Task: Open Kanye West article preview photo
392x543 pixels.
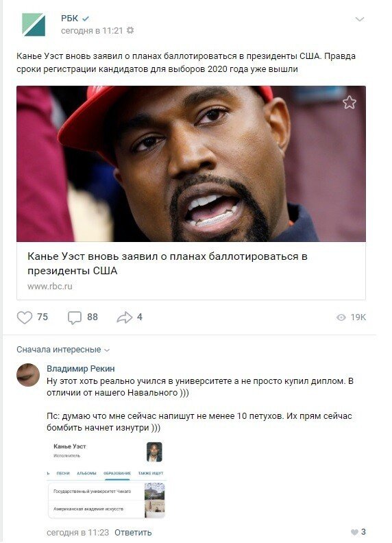Action: tap(191, 164)
